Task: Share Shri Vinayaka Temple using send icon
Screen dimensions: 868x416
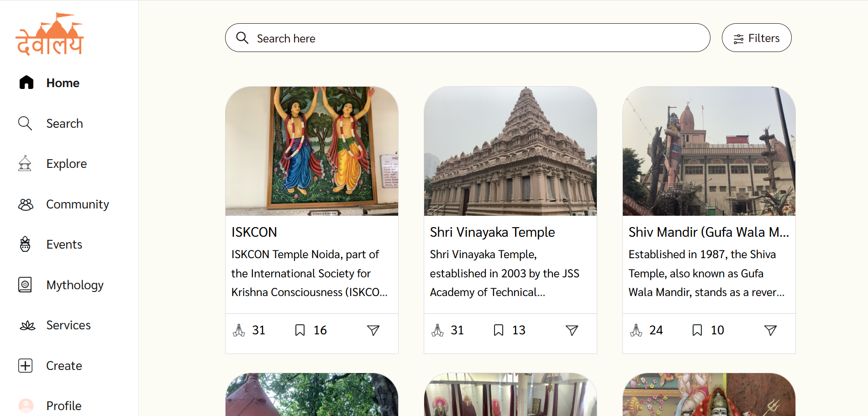Action: tap(572, 330)
